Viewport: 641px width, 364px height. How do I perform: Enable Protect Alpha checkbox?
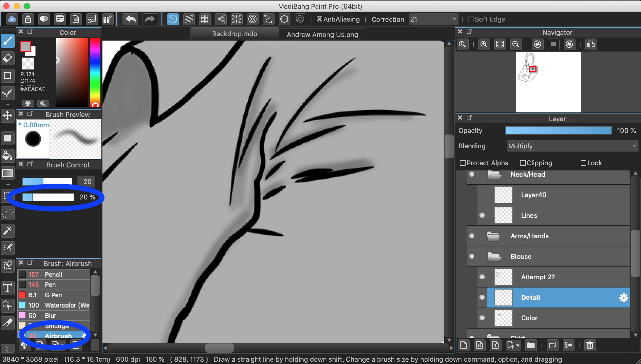click(x=463, y=163)
